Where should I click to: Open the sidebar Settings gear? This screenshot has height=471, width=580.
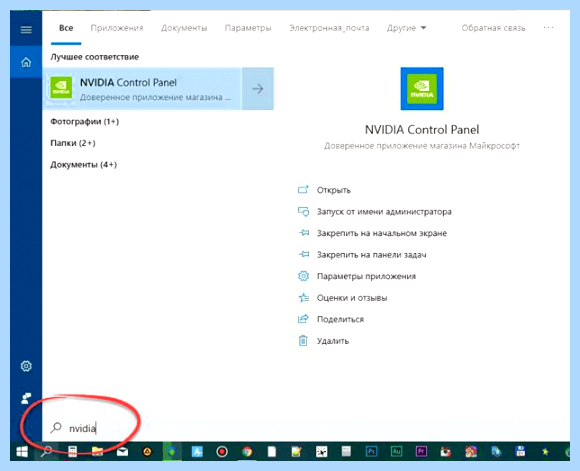pos(26,366)
